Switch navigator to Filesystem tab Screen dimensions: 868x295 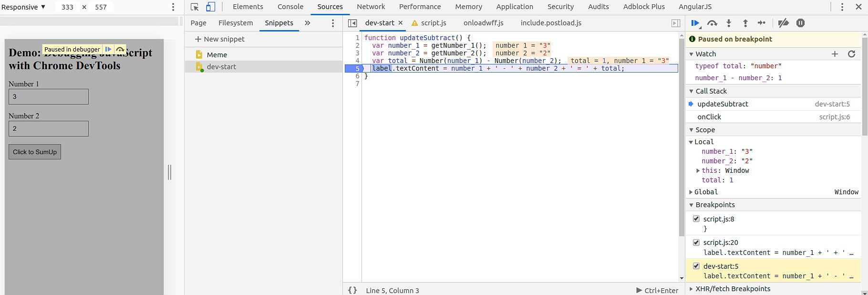236,23
